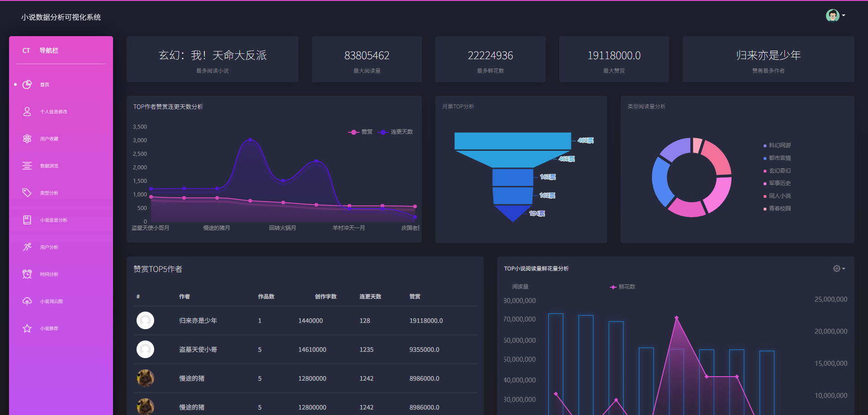
Task: Click the bottom triangle tip of the funnel
Action: click(x=513, y=214)
